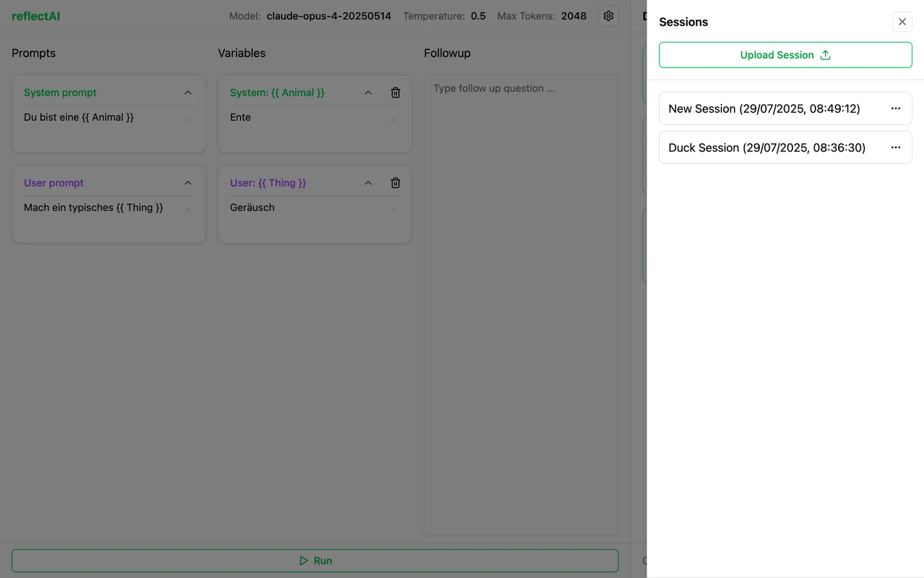The width and height of the screenshot is (924, 578).
Task: Clear the Geräusch variable value
Action: [x=394, y=210]
